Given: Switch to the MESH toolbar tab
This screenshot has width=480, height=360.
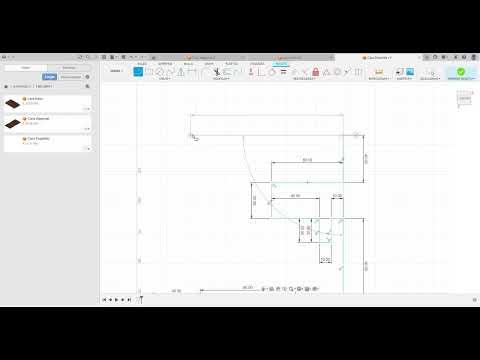Looking at the screenshot, I should click(188, 64).
